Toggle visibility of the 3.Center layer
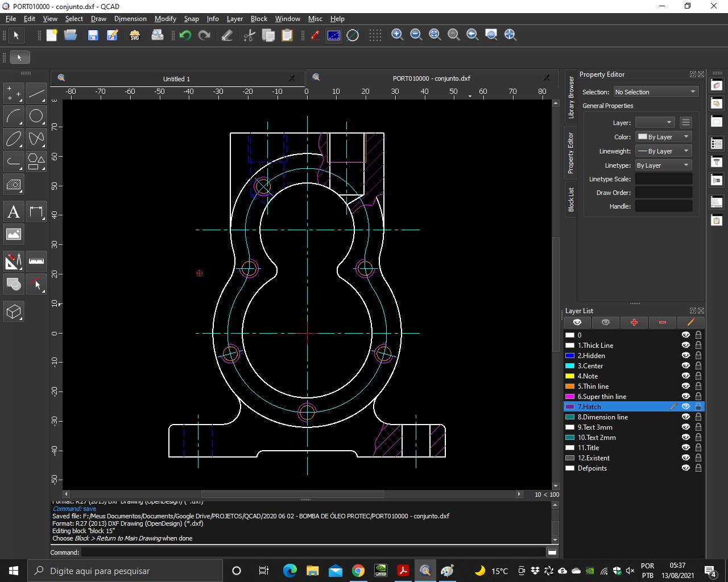 coord(685,365)
